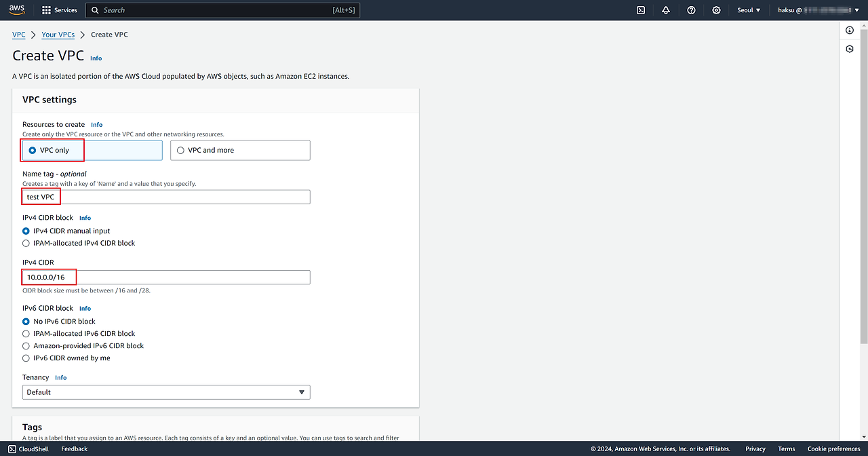Open Cookie preferences in footer
868x456 pixels.
coord(833,449)
